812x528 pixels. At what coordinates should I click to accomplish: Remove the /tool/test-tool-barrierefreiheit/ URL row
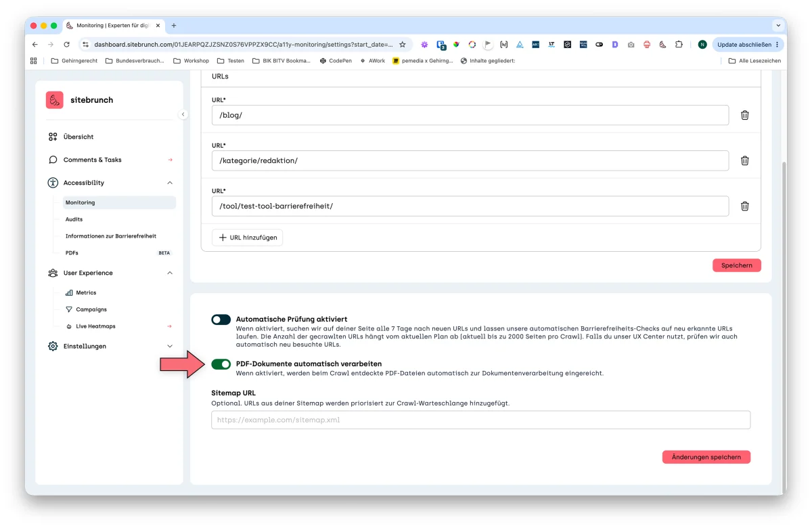pos(744,206)
